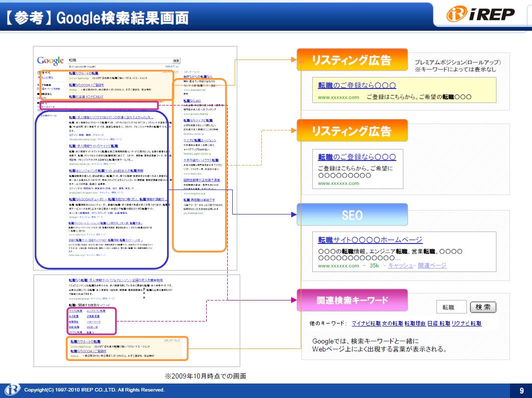Open 国際自動車が正社員大募集 side ad link
This screenshot has height=398, width=532.
(x=202, y=180)
